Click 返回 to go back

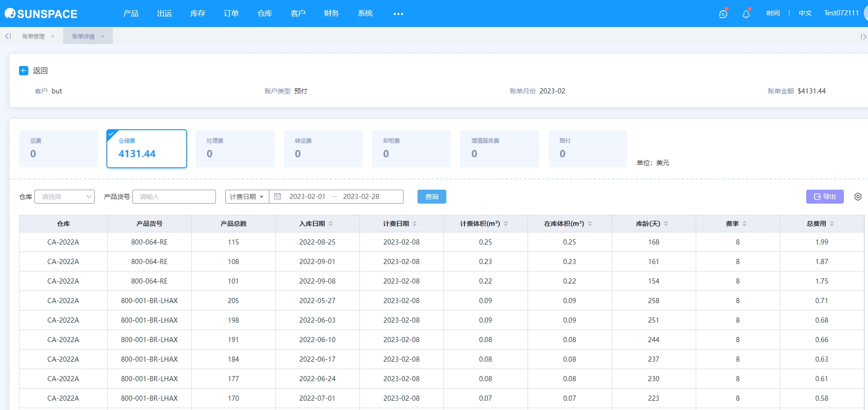coord(40,71)
